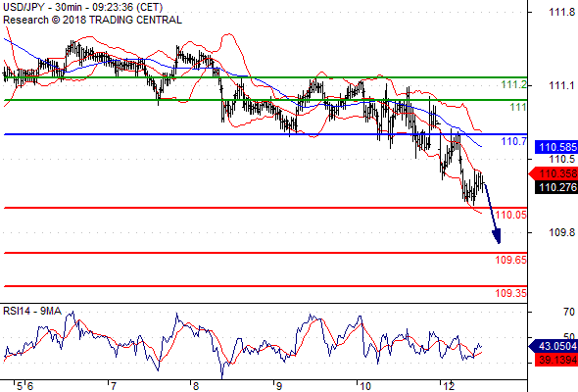Click the 110.276 black price tag
The width and height of the screenshot is (578, 392).
tap(556, 187)
